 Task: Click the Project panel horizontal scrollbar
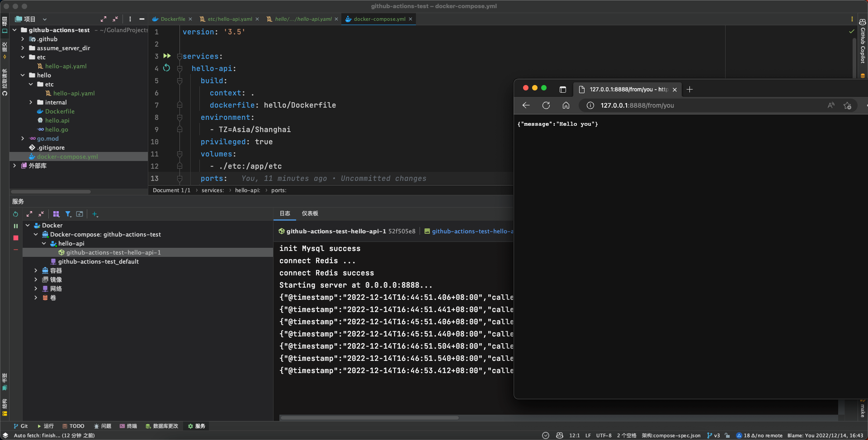coord(51,192)
